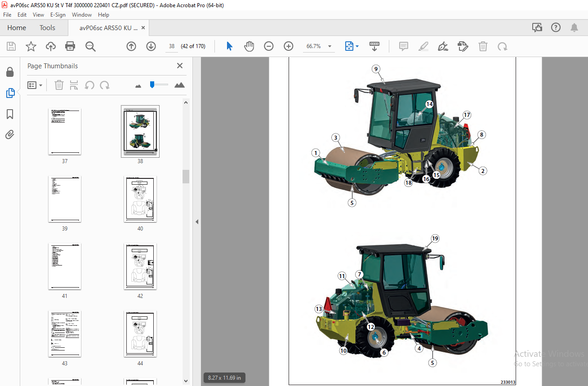Toggle the Page Thumbnails panel icon
588x386 pixels.
(x=10, y=93)
